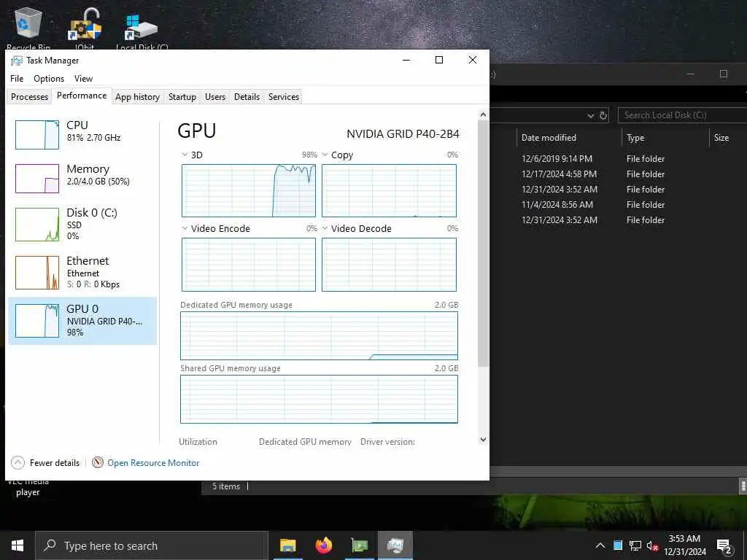This screenshot has height=560, width=747.
Task: Select the Memory performance entry
Action: [x=82, y=179]
